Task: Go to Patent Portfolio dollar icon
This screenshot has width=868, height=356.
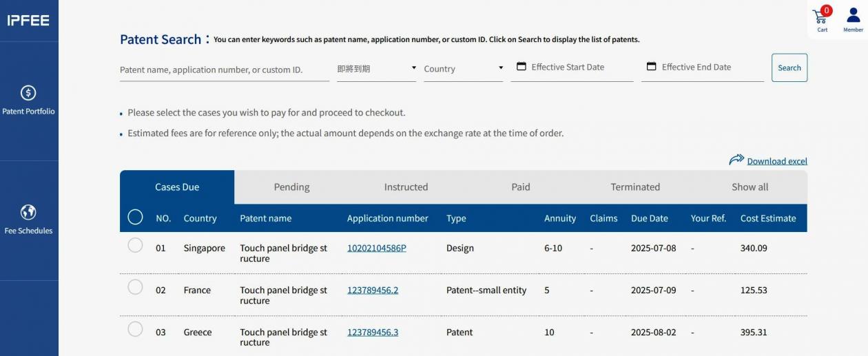Action: 28,92
